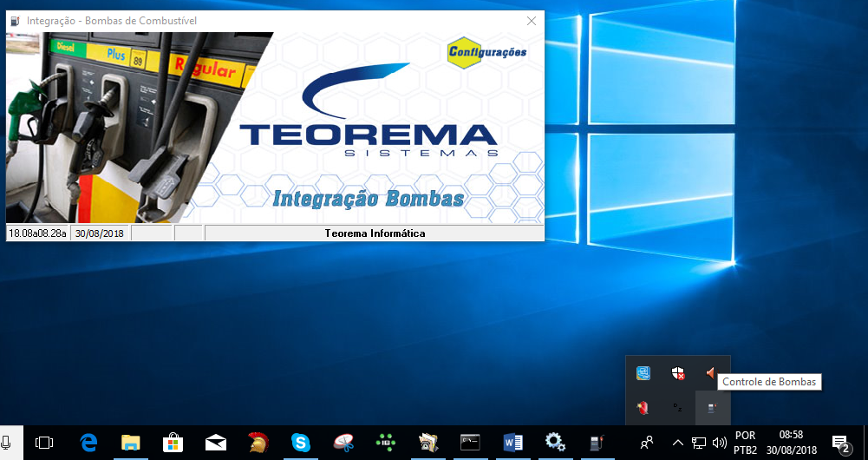This screenshot has height=460, width=868.
Task: Open the clock showing 08:58
Action: (791, 443)
